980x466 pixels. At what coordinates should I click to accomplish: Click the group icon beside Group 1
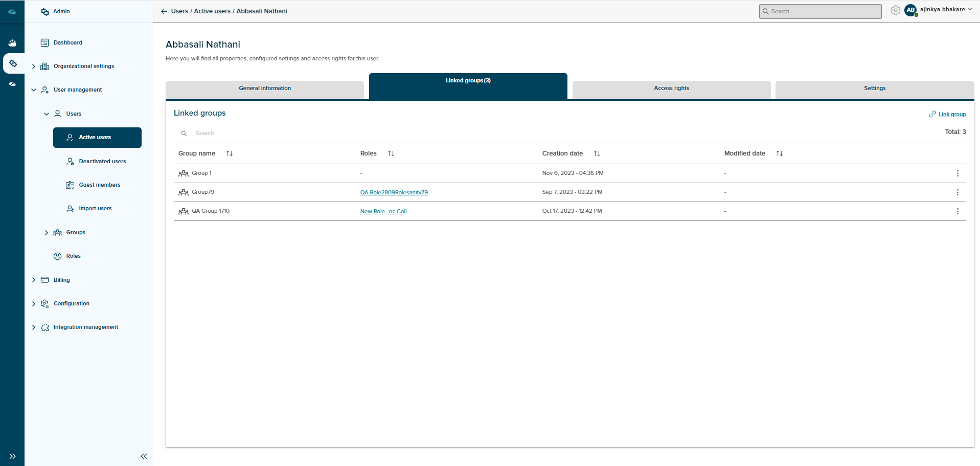(x=184, y=173)
